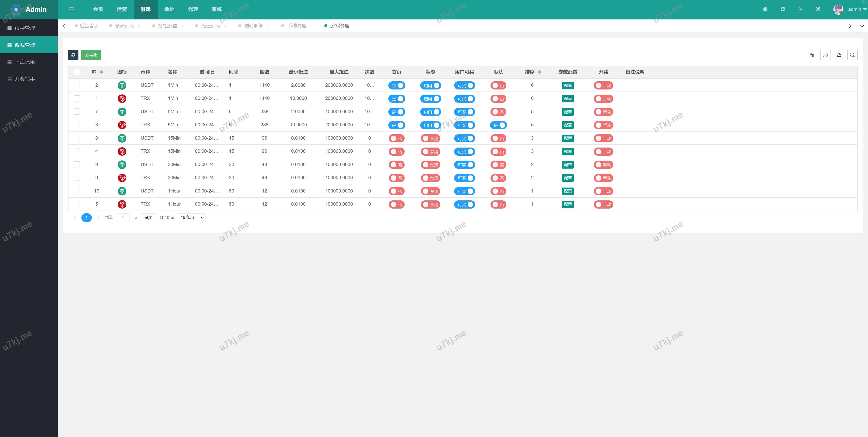Screen dimensions: 868x437
Task: Click the page number input field
Action: pos(123,218)
